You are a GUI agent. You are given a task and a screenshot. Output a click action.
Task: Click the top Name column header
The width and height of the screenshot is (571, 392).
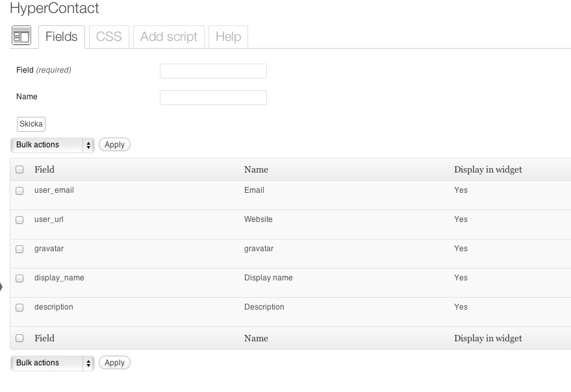tap(256, 169)
